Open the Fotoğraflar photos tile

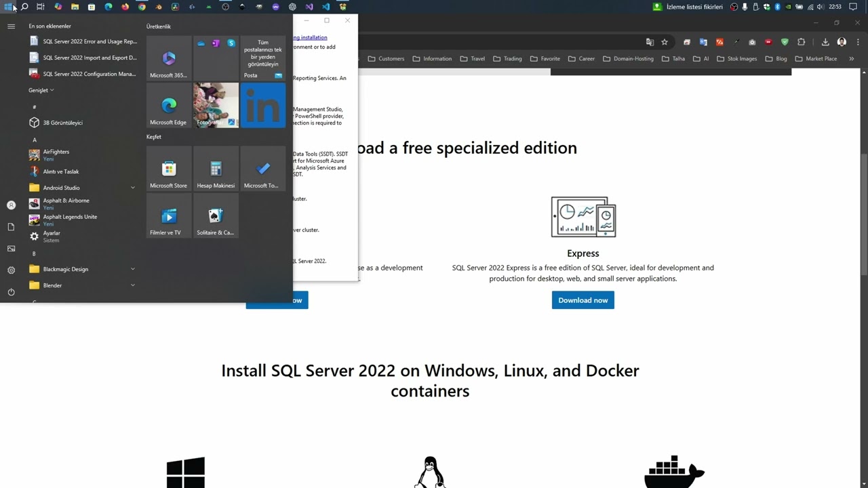216,105
